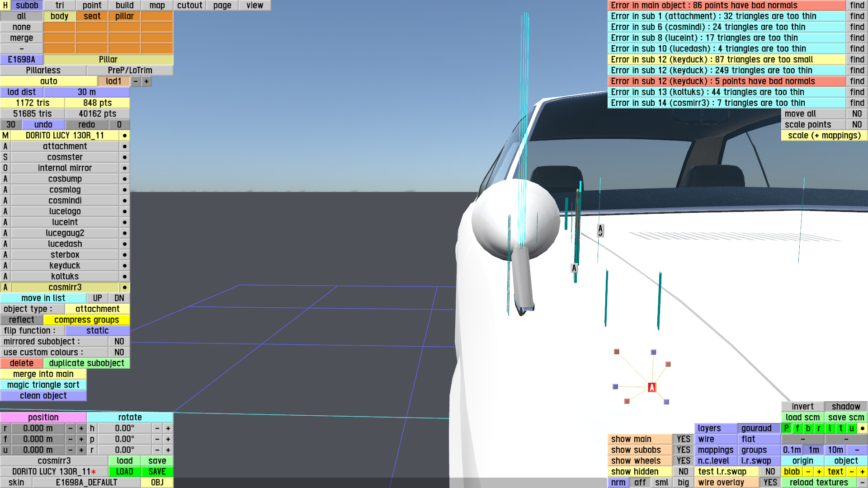Click plus next to heading rotation value
This screenshot has height=488, width=868.
[x=168, y=428]
